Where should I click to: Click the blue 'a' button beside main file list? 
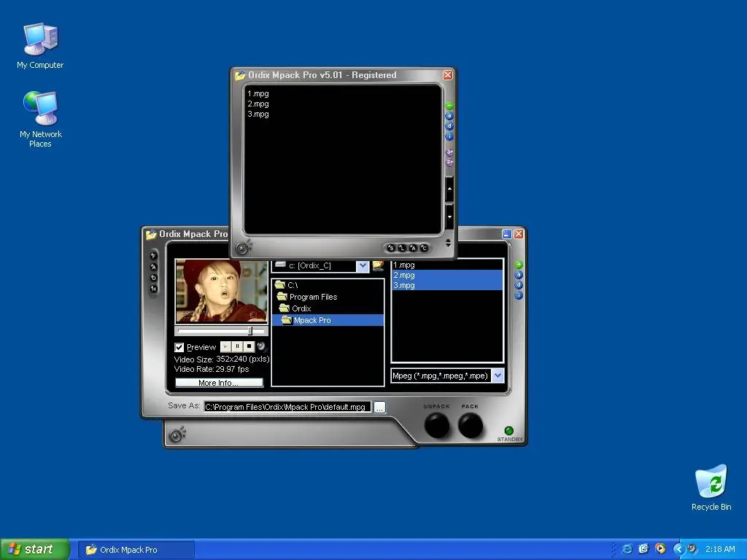pos(519,275)
